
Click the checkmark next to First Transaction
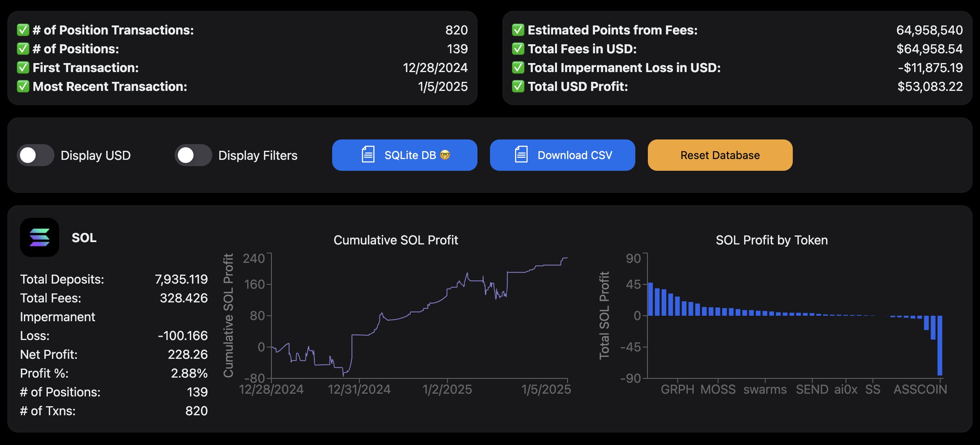[x=23, y=68]
